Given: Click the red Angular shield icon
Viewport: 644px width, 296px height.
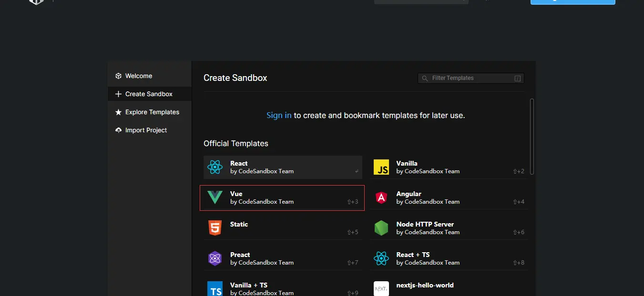Looking at the screenshot, I should [381, 197].
